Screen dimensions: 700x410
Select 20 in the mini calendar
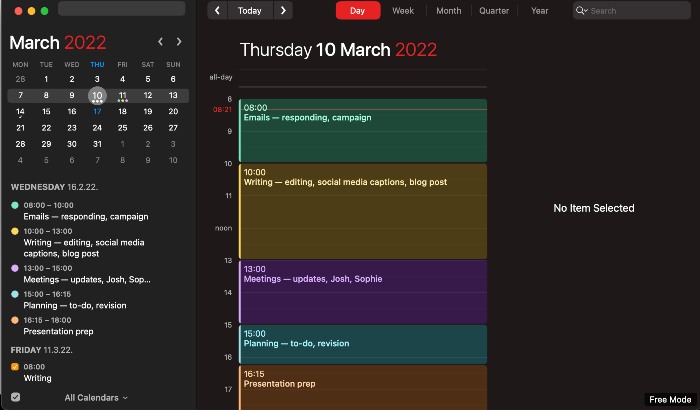[x=173, y=112]
